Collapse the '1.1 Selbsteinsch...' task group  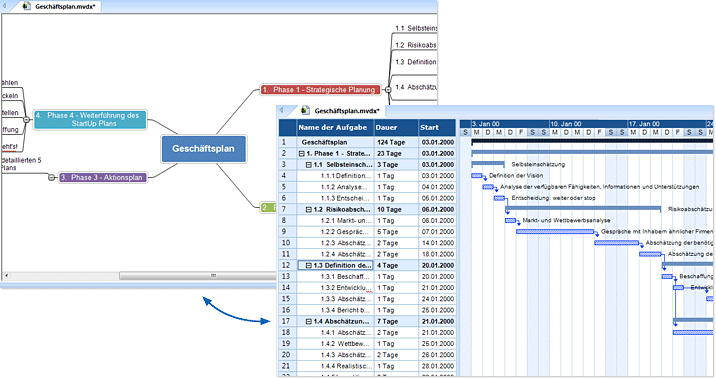[x=309, y=165]
